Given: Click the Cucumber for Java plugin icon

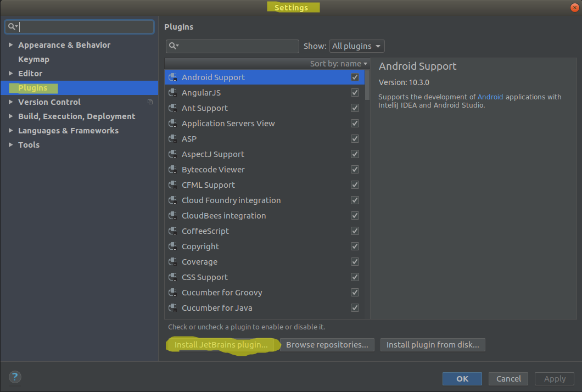Looking at the screenshot, I should (172, 308).
